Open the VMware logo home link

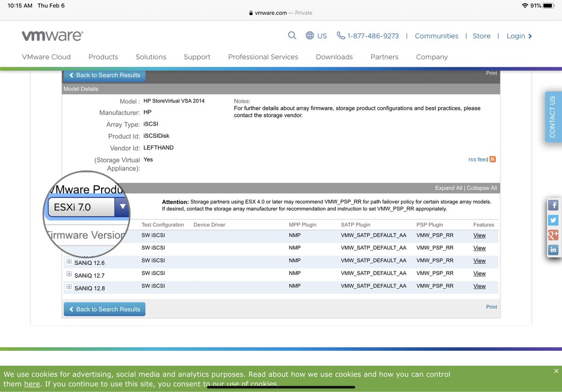coord(52,36)
